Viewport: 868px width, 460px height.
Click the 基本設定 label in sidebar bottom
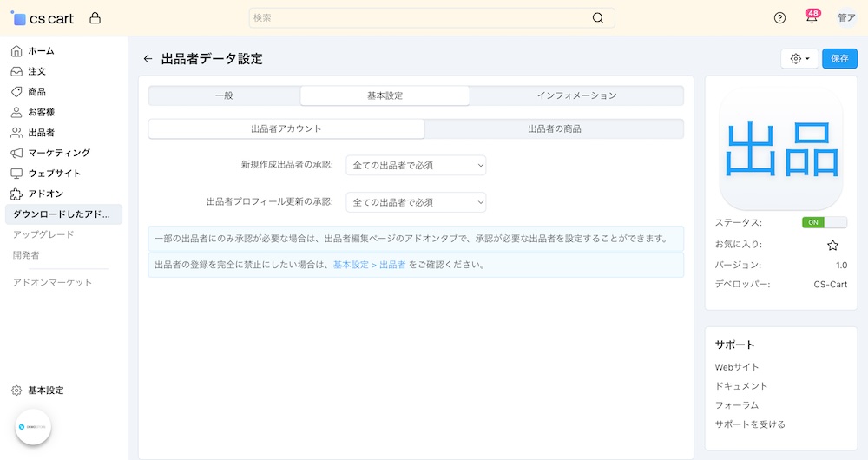click(46, 391)
